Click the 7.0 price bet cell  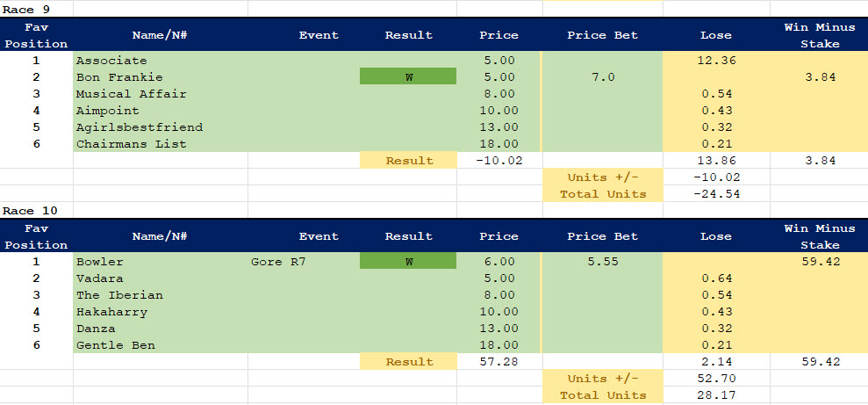(x=604, y=77)
